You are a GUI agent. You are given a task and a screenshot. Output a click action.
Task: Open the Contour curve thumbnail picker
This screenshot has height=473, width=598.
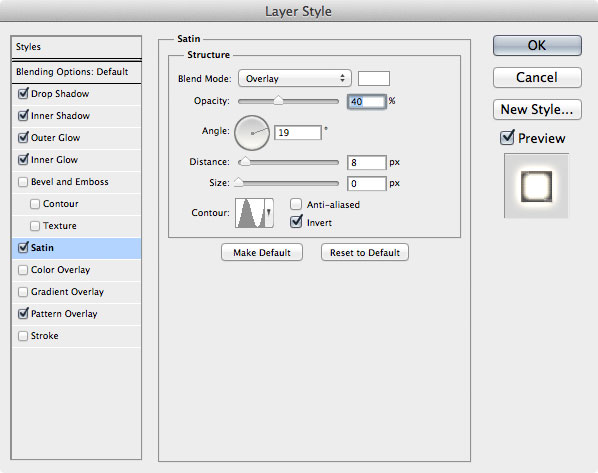[x=249, y=213]
